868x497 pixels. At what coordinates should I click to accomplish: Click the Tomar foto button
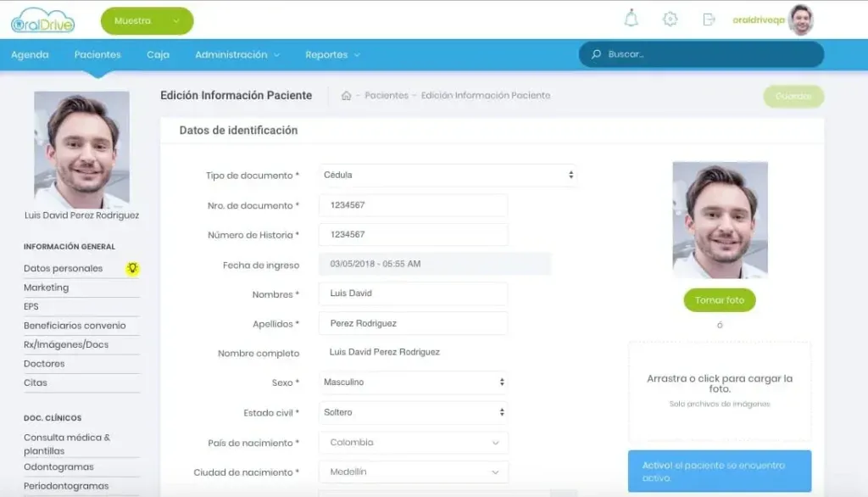[x=719, y=300]
